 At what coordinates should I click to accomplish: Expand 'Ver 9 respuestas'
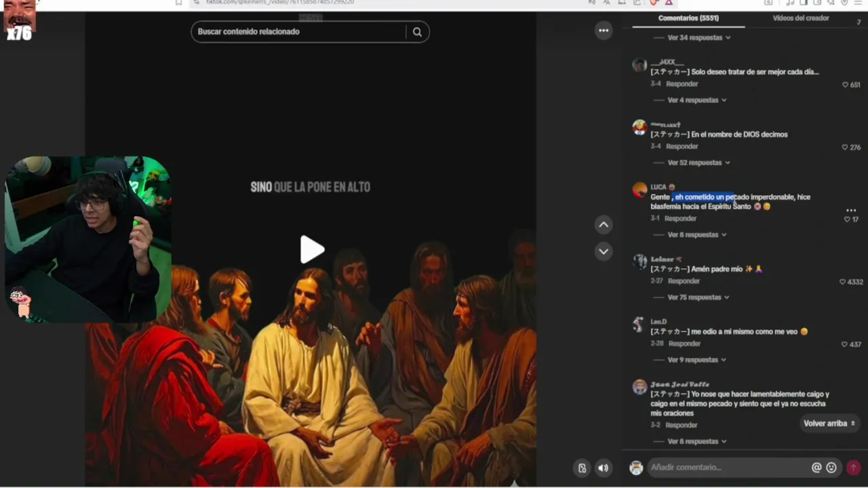coord(696,360)
